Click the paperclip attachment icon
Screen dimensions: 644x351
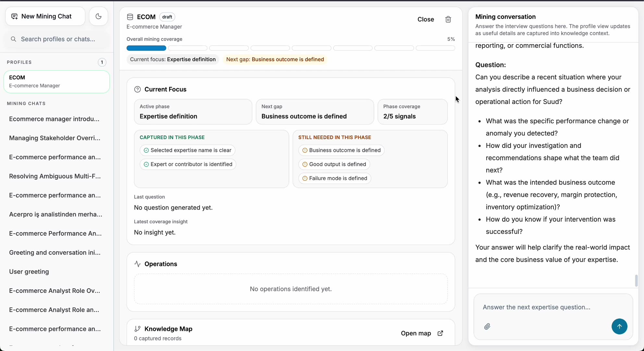(x=487, y=327)
